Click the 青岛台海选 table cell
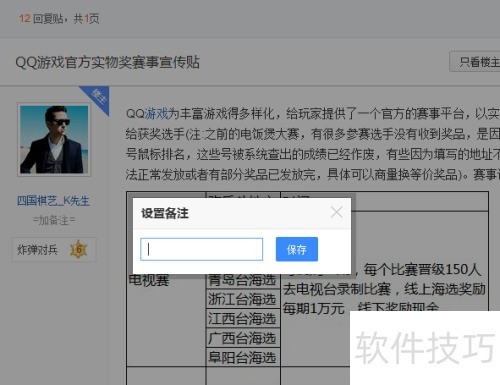This screenshot has height=385, width=500. click(x=242, y=280)
